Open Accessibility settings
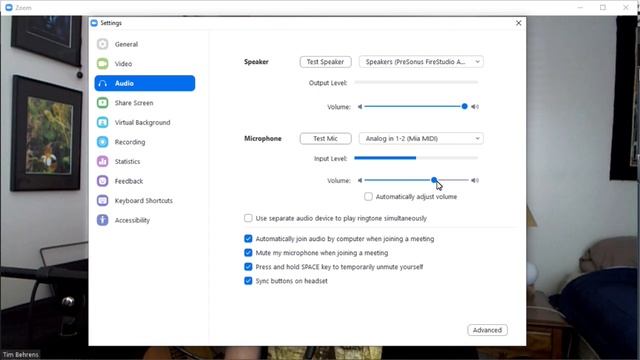The image size is (640, 360). 144,220
